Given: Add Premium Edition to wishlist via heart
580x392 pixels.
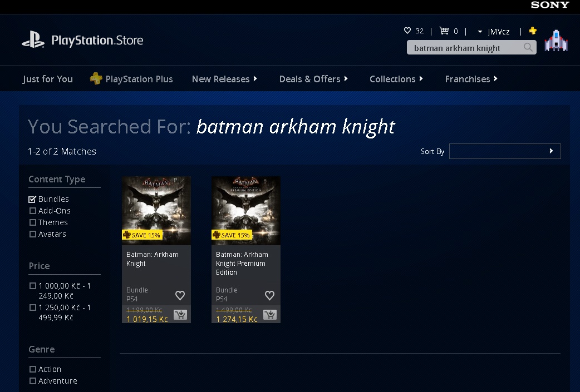Looking at the screenshot, I should point(269,295).
